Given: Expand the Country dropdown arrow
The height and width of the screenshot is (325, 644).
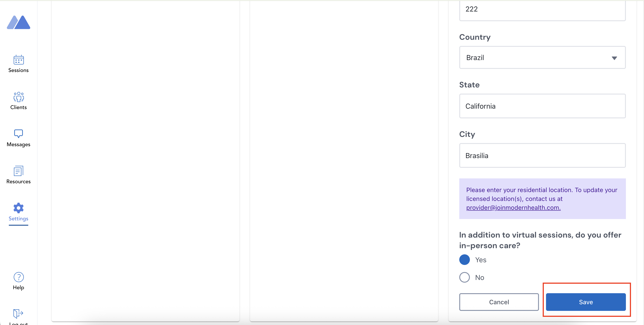Looking at the screenshot, I should tap(614, 58).
